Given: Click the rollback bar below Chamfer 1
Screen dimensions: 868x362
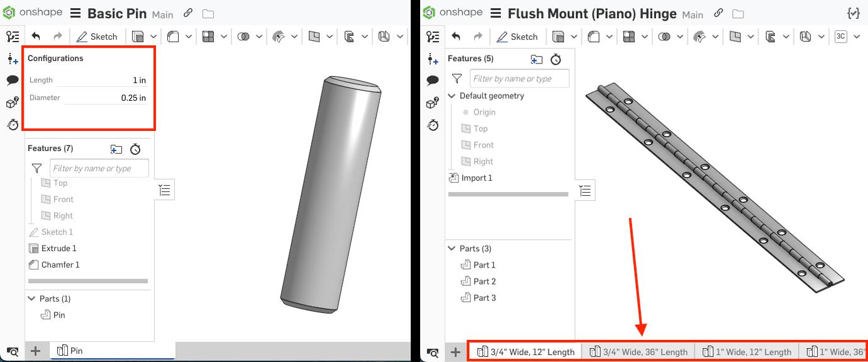Looking at the screenshot, I should coord(88,281).
